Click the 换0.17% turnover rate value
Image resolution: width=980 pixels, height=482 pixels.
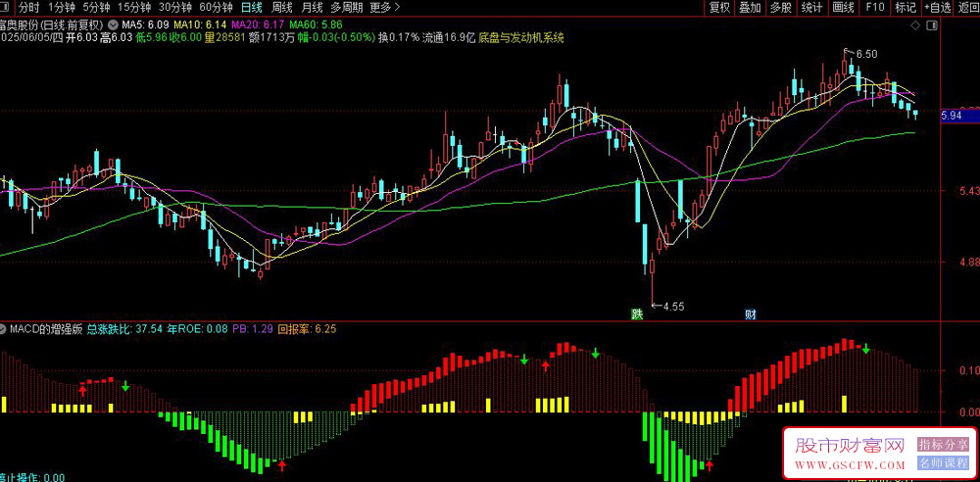[x=399, y=37]
